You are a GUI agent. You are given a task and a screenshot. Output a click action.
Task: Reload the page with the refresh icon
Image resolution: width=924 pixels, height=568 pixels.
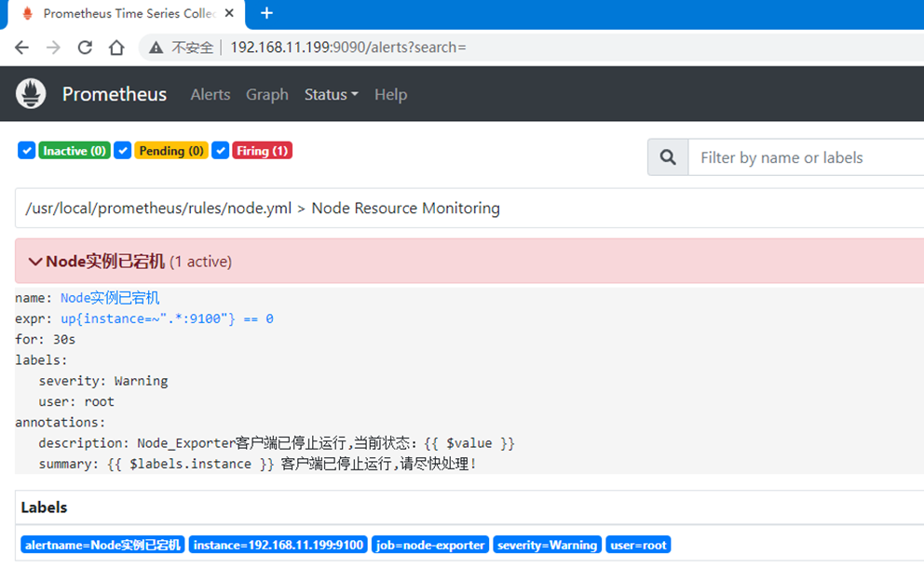[x=85, y=47]
